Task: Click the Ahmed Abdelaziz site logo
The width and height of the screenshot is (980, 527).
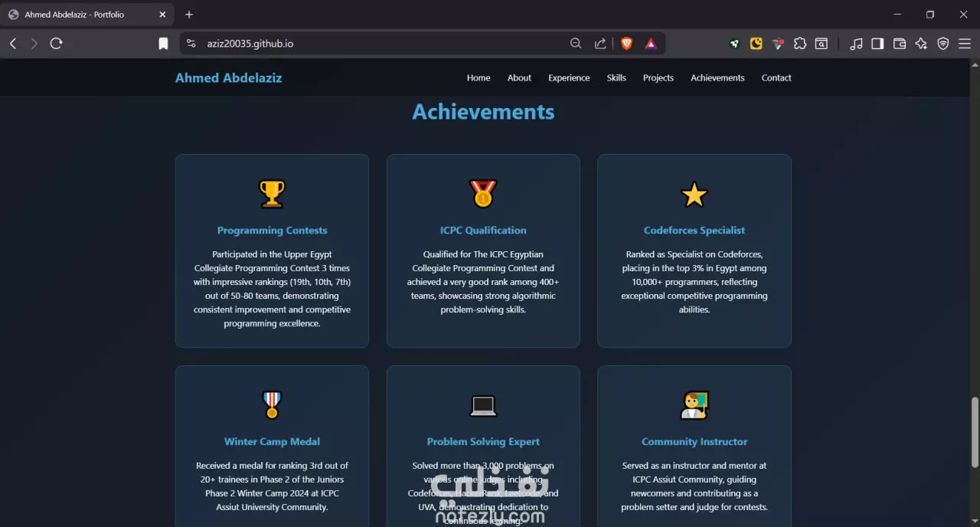Action: tap(228, 77)
